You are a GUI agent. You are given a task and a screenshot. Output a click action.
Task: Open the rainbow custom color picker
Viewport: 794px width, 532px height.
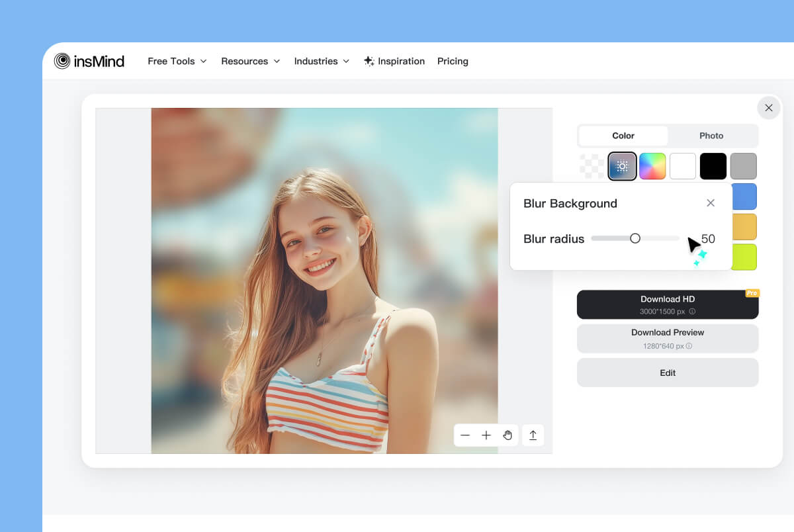tap(652, 166)
